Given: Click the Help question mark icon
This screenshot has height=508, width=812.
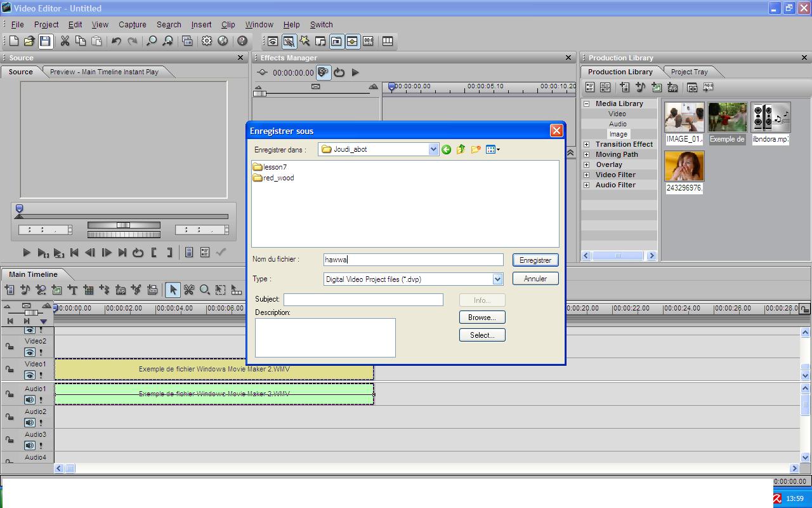Looking at the screenshot, I should (x=242, y=41).
